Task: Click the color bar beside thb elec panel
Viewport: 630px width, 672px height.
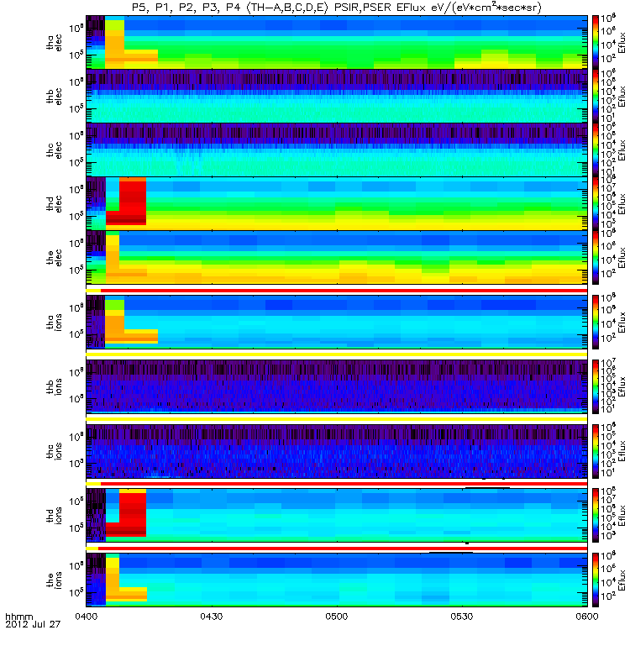Action: click(596, 96)
